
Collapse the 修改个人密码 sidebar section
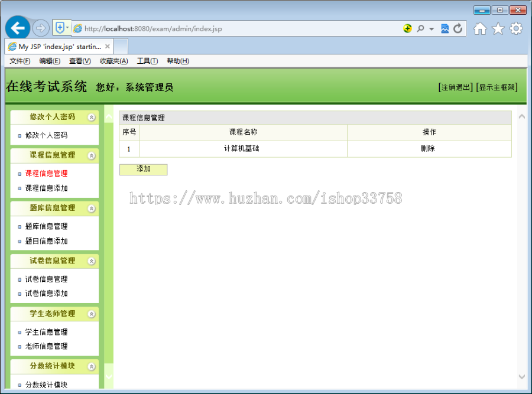[92, 117]
